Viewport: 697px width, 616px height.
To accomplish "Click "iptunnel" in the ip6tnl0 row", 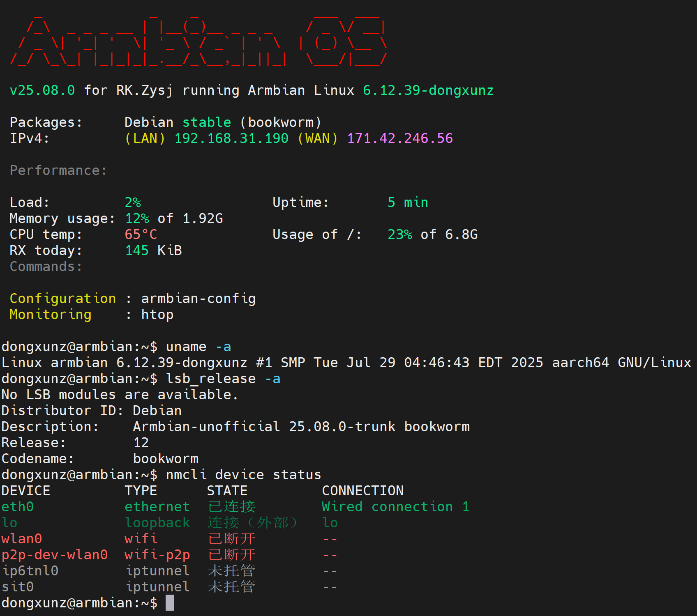I will (157, 571).
